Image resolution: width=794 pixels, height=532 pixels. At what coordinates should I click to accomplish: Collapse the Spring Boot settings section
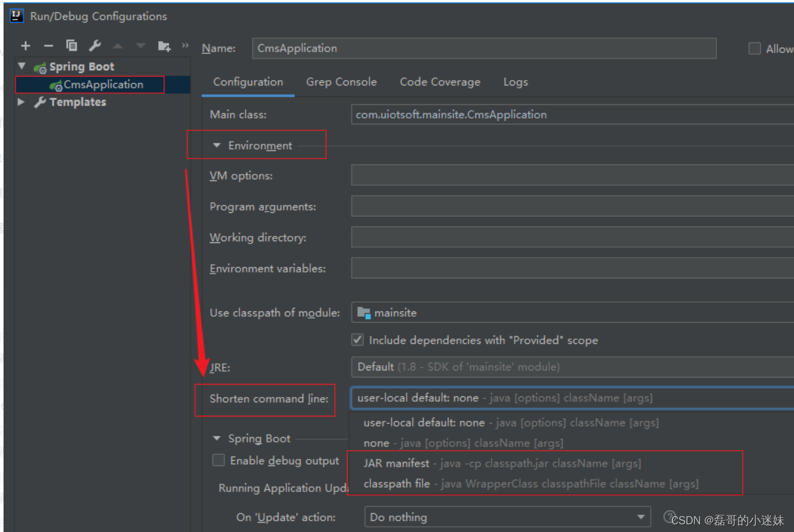tap(216, 438)
